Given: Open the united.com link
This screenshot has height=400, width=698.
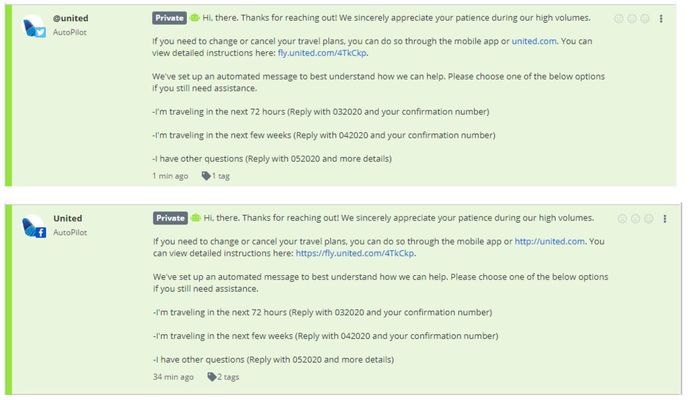Looking at the screenshot, I should [x=534, y=41].
